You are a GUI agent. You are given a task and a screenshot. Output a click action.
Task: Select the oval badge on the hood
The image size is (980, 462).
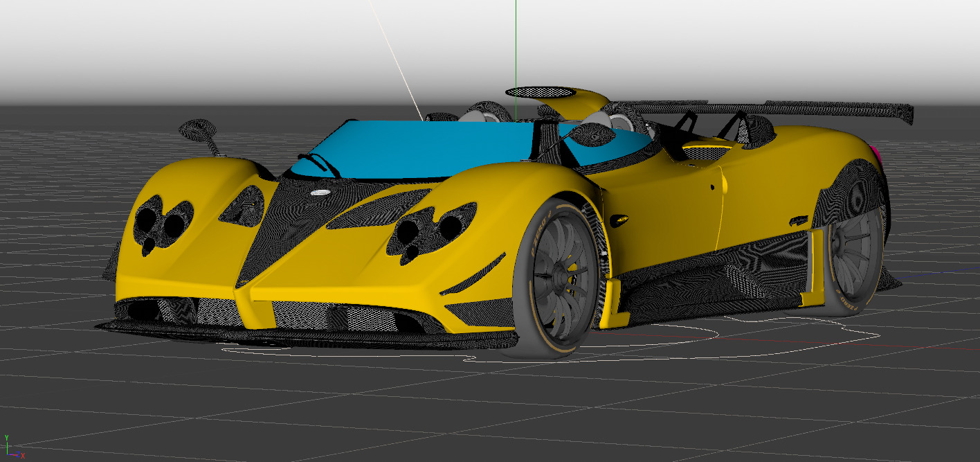(x=320, y=193)
